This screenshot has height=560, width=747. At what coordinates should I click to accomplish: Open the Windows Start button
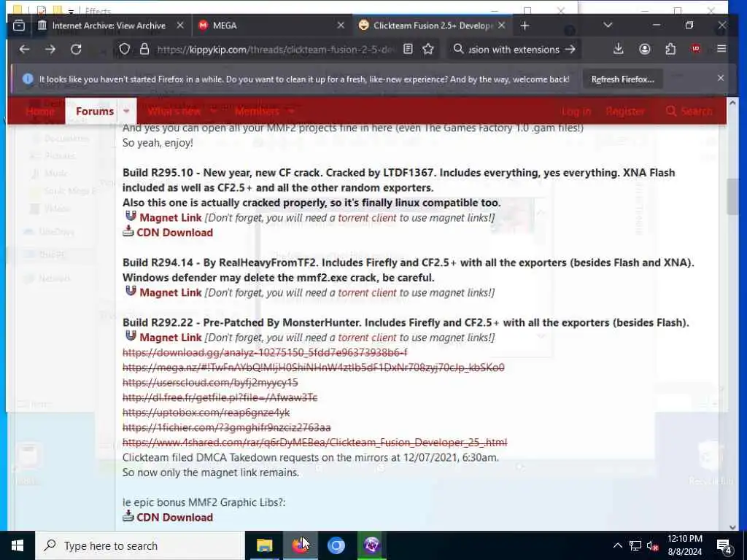point(18,545)
